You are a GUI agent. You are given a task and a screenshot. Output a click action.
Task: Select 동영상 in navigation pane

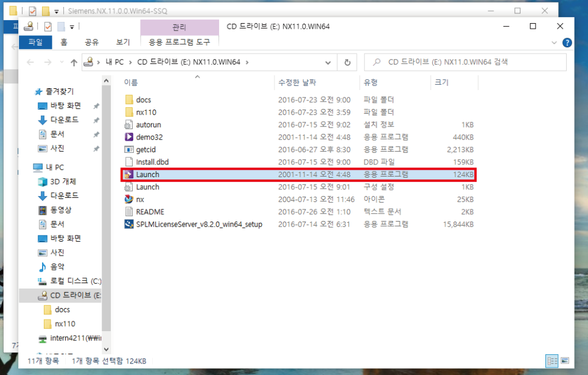point(60,210)
